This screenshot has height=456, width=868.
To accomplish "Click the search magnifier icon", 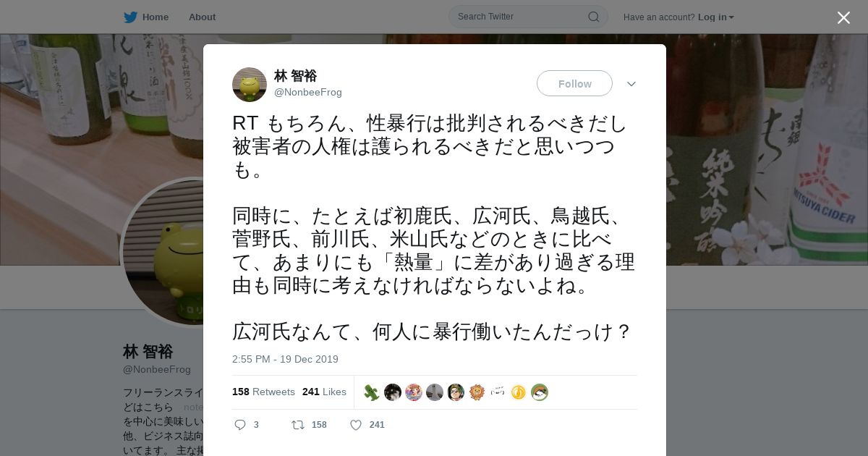I will coord(593,17).
